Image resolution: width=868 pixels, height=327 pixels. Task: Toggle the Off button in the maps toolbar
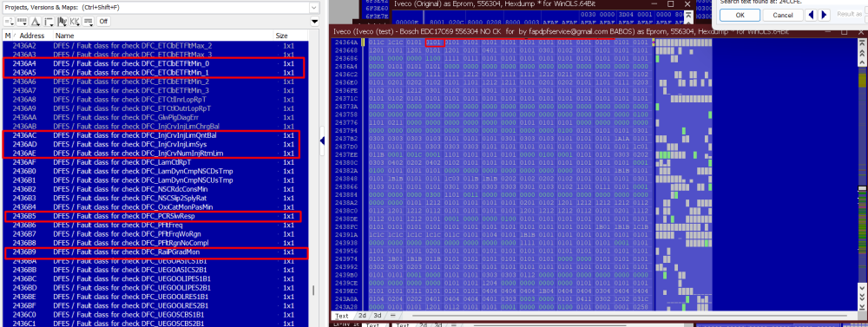coord(103,22)
